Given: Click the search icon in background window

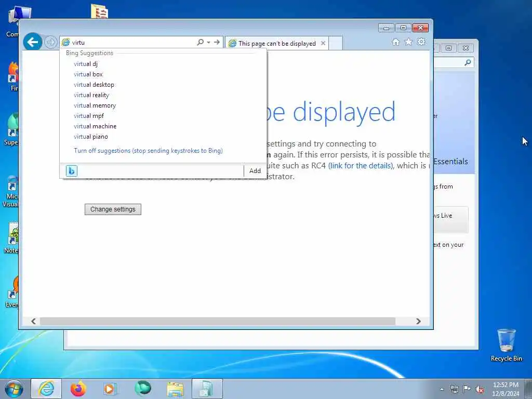Looking at the screenshot, I should (468, 62).
